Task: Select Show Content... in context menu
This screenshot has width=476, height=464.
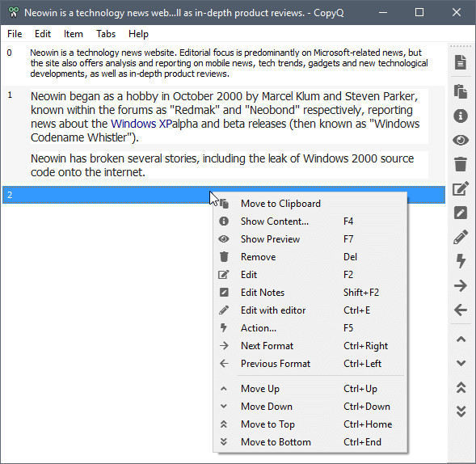Action: click(310, 221)
